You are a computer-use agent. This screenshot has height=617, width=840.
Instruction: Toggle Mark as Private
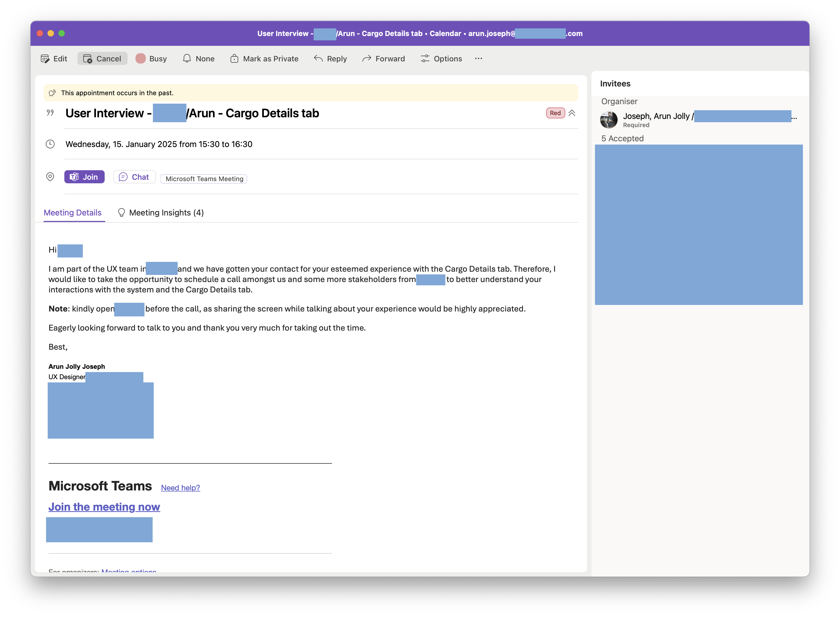[264, 59]
